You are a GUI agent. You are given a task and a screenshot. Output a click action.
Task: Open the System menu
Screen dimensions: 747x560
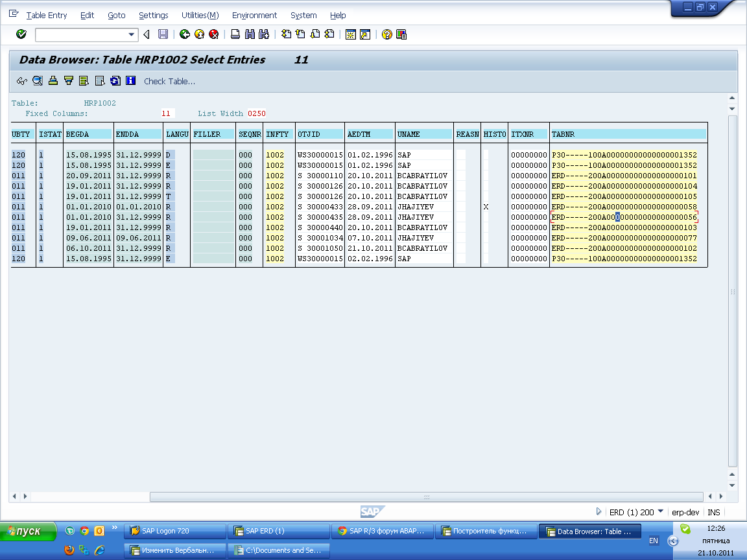coord(303,16)
